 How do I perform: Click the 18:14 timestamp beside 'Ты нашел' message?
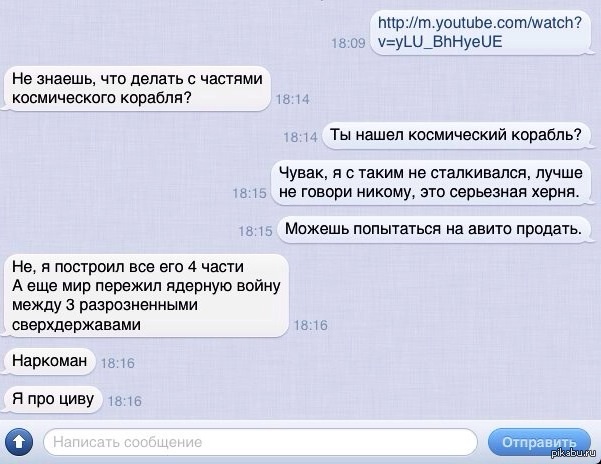pos(300,137)
